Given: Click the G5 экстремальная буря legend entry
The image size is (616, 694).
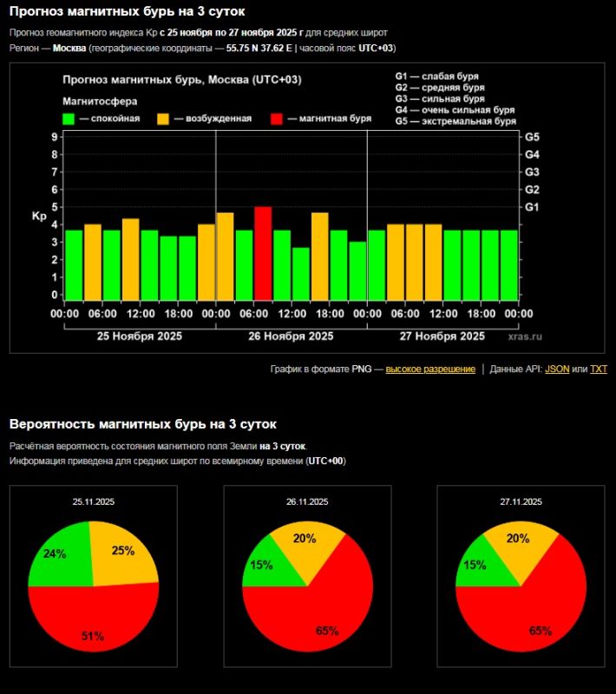Looking at the screenshot, I should [x=455, y=121].
